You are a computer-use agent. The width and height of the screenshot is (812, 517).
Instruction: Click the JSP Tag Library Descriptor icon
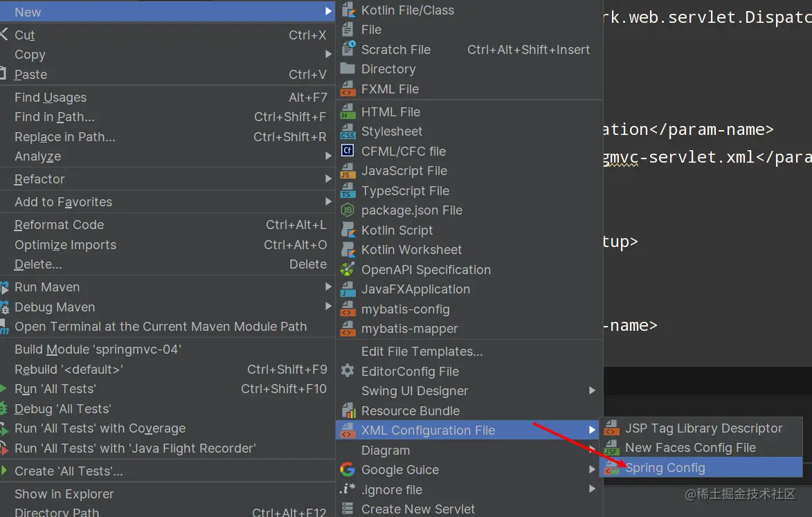612,428
